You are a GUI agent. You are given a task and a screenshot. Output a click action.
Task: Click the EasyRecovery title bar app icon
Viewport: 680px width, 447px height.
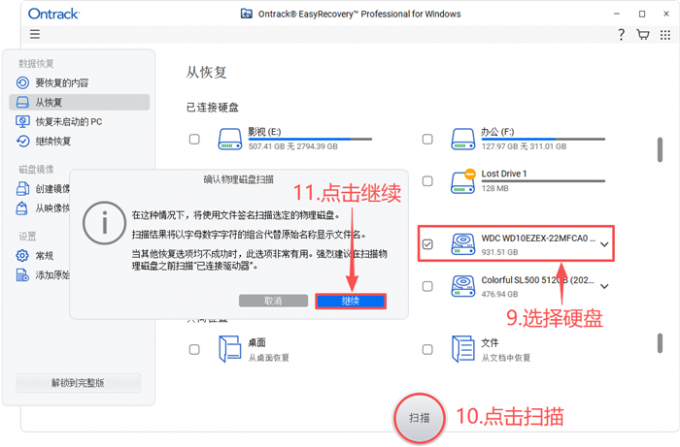pos(246,14)
